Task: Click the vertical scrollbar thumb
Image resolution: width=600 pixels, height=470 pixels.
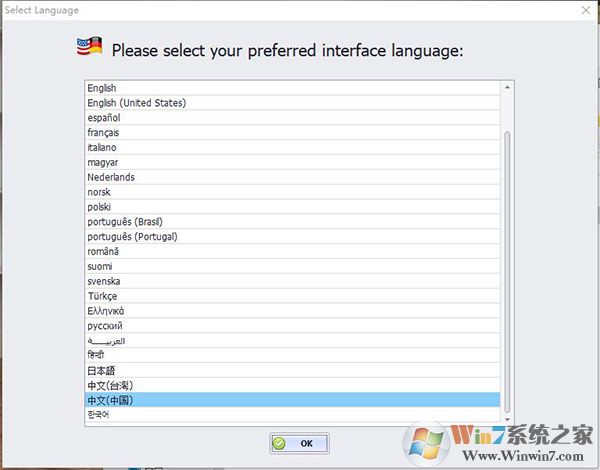Action: click(507, 273)
